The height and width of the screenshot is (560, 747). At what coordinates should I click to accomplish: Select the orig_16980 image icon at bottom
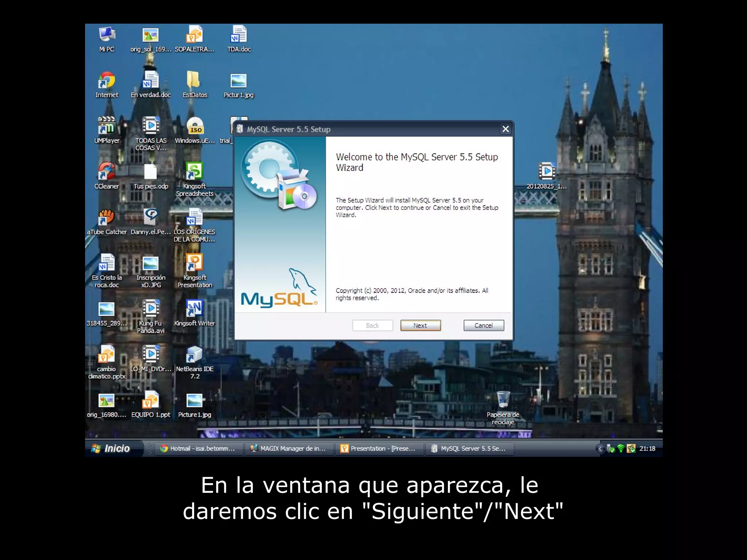(107, 405)
